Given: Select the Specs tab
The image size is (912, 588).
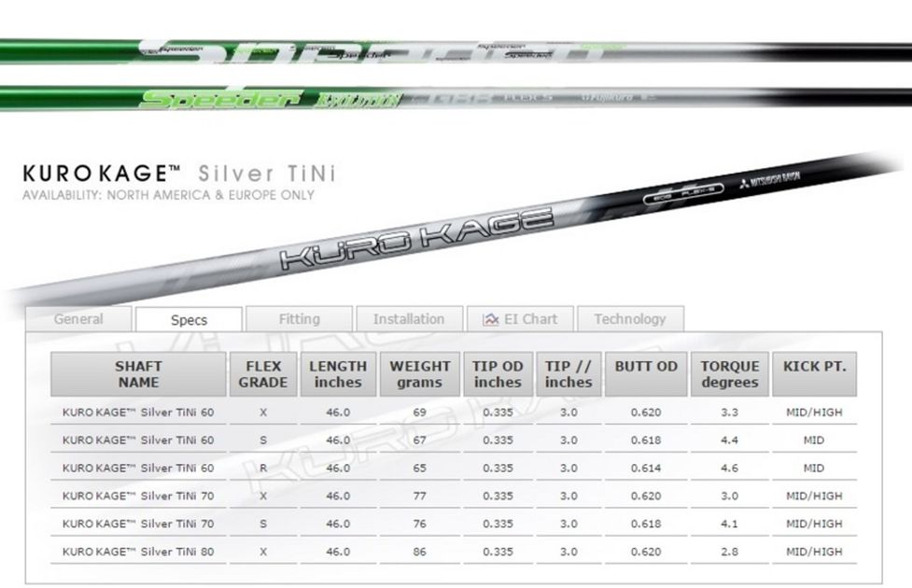Looking at the screenshot, I should tap(189, 319).
